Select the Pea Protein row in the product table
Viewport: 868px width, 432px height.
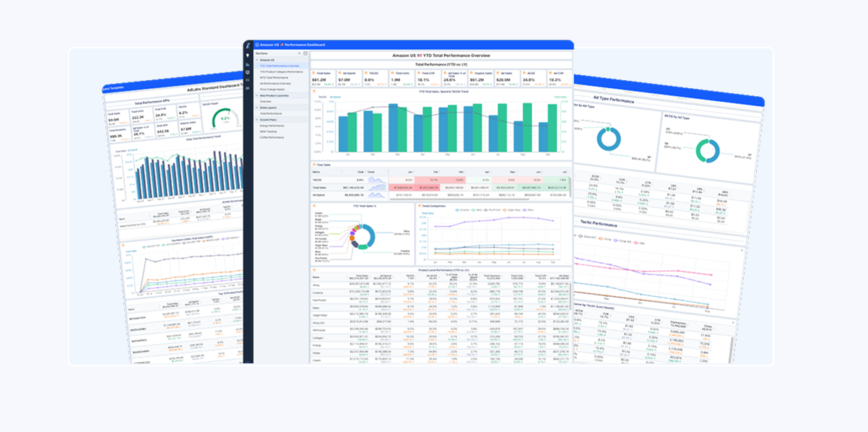440,301
